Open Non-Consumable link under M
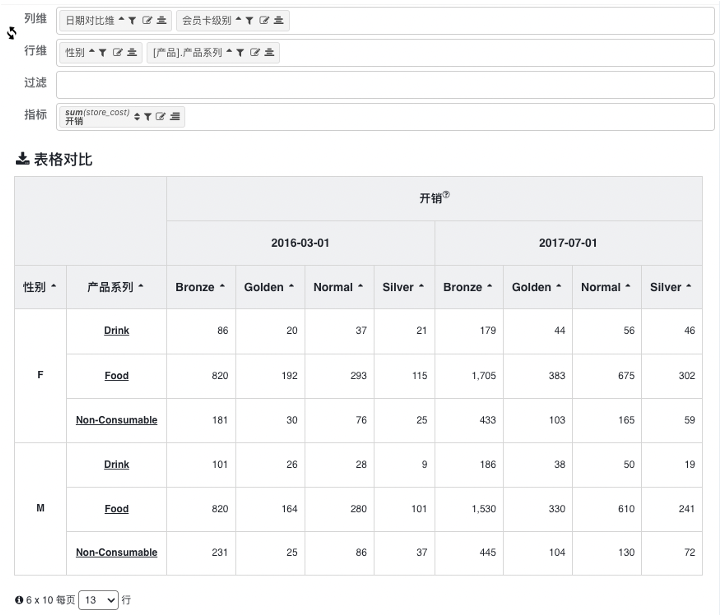The image size is (720, 616). [x=117, y=552]
